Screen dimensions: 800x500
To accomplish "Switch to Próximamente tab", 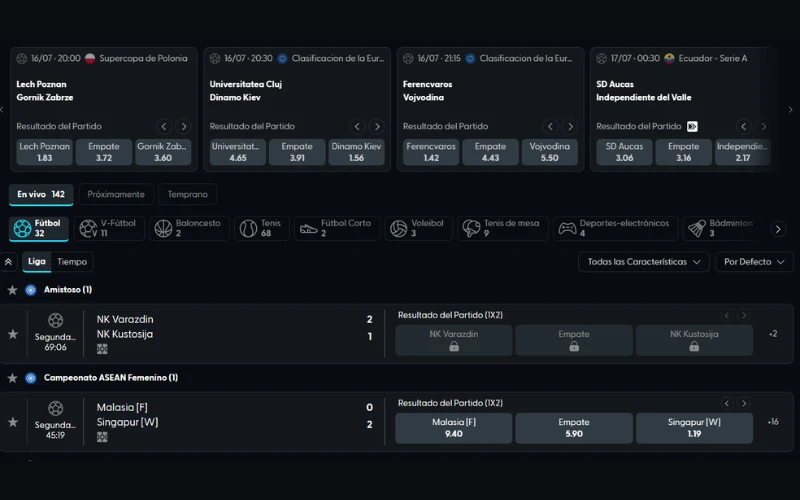I will point(116,194).
